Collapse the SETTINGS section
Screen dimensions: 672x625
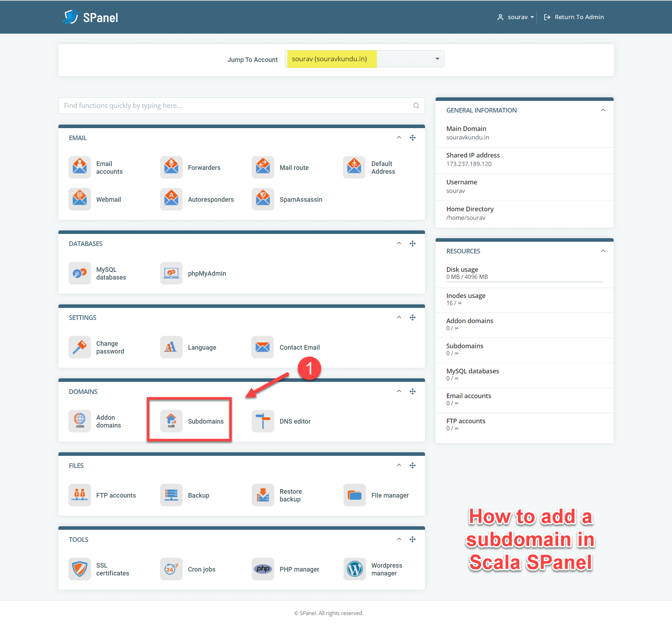[x=399, y=317]
